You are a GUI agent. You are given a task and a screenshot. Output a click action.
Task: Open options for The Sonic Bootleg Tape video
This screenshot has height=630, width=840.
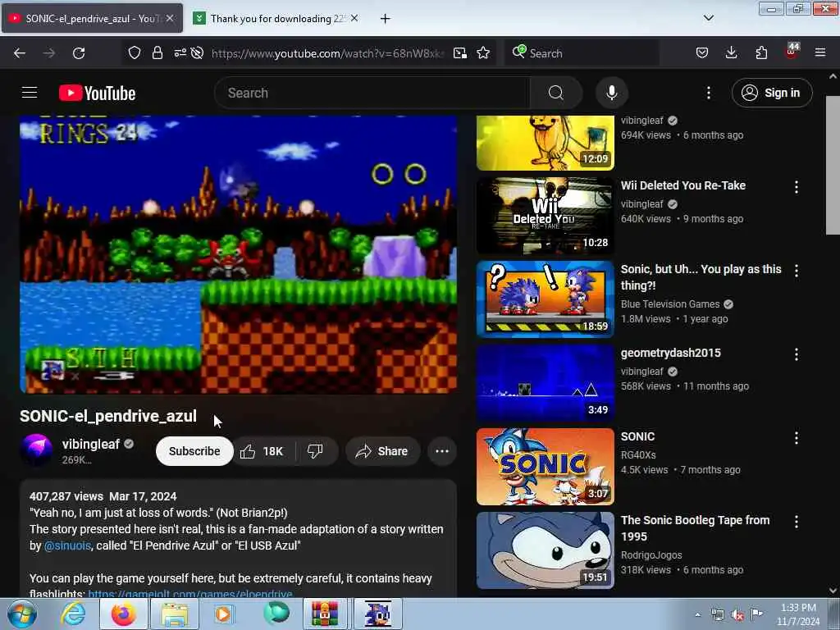797,522
